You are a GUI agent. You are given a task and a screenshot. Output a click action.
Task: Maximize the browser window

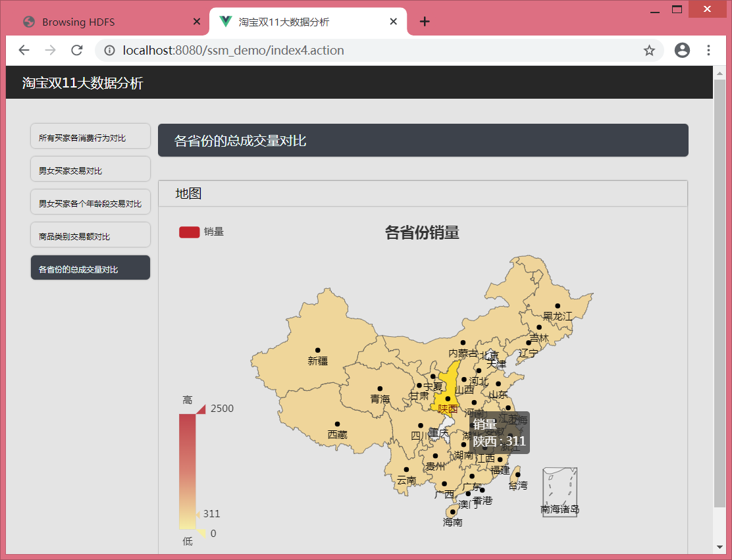(x=677, y=9)
